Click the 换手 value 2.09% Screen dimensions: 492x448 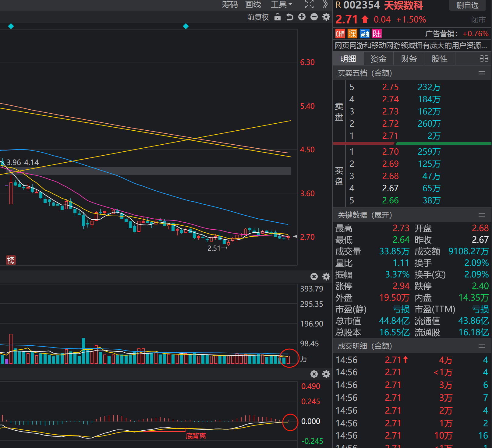tap(476, 263)
